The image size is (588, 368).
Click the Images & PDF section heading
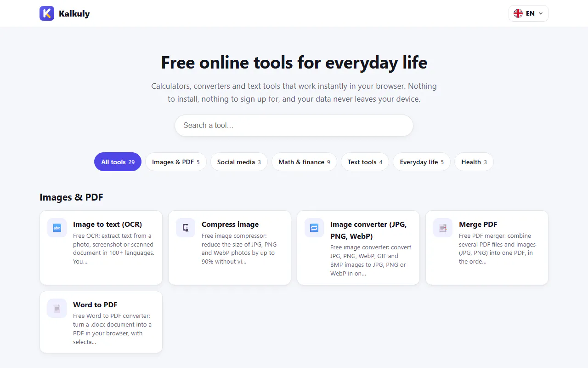click(71, 197)
